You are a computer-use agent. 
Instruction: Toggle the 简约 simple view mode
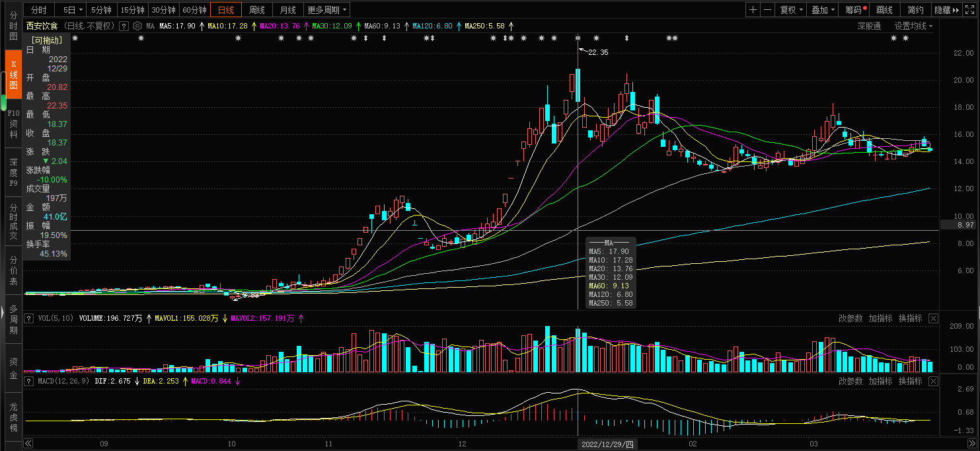click(915, 10)
